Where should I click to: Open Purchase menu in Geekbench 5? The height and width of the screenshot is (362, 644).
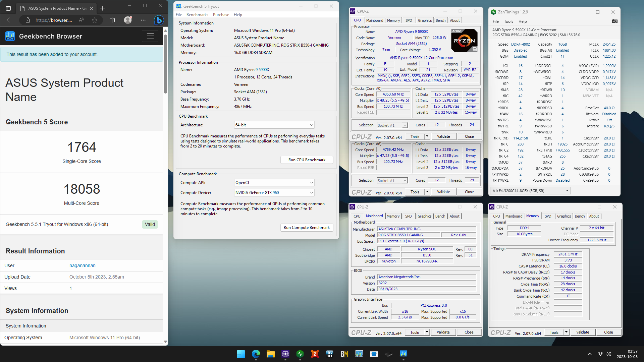[221, 15]
